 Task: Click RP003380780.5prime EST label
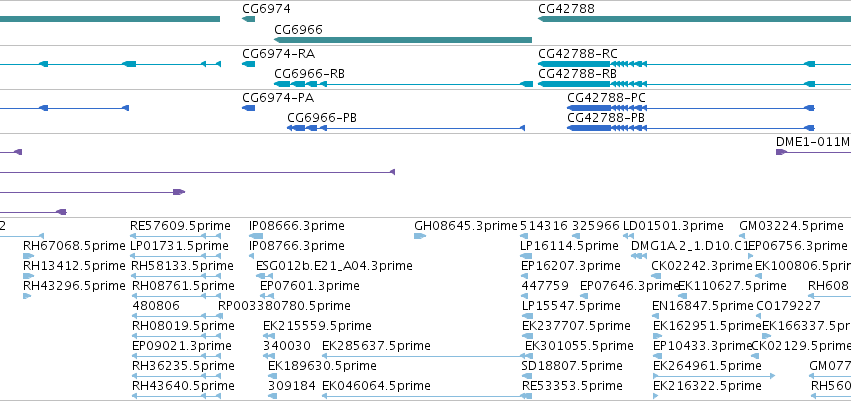coord(284,305)
